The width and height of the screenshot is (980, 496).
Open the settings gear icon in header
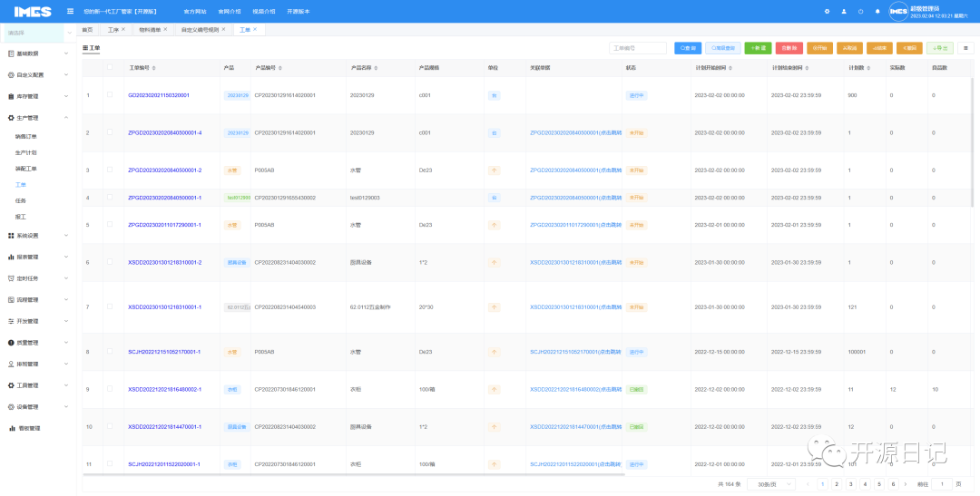pyautogui.click(x=827, y=11)
